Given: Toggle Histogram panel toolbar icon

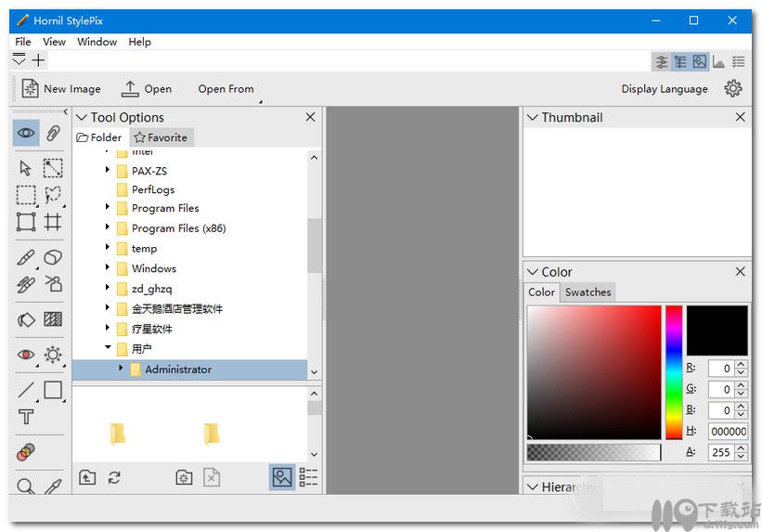Looking at the screenshot, I should 718,62.
